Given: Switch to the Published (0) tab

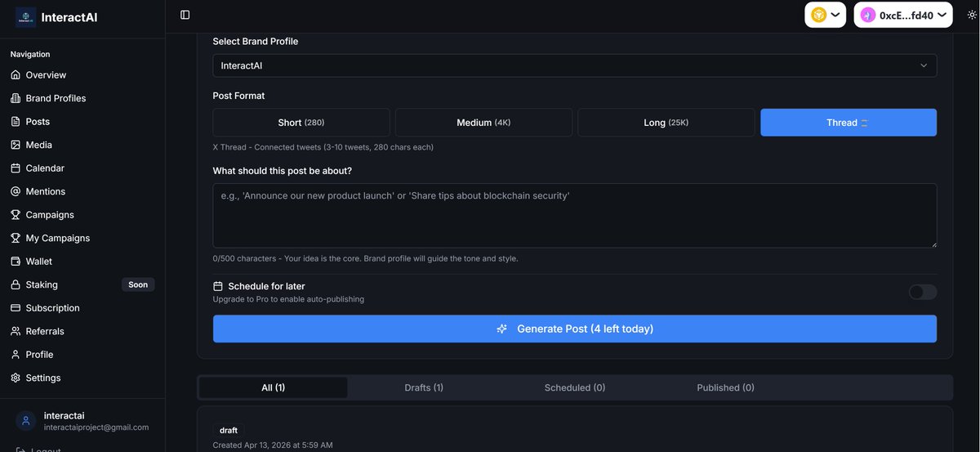Looking at the screenshot, I should pos(725,387).
